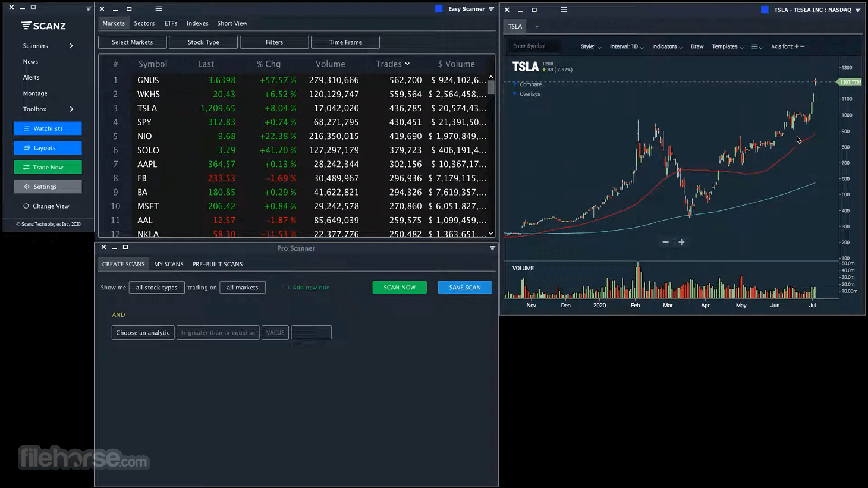Minimize the Pro Scanner window

click(x=114, y=247)
